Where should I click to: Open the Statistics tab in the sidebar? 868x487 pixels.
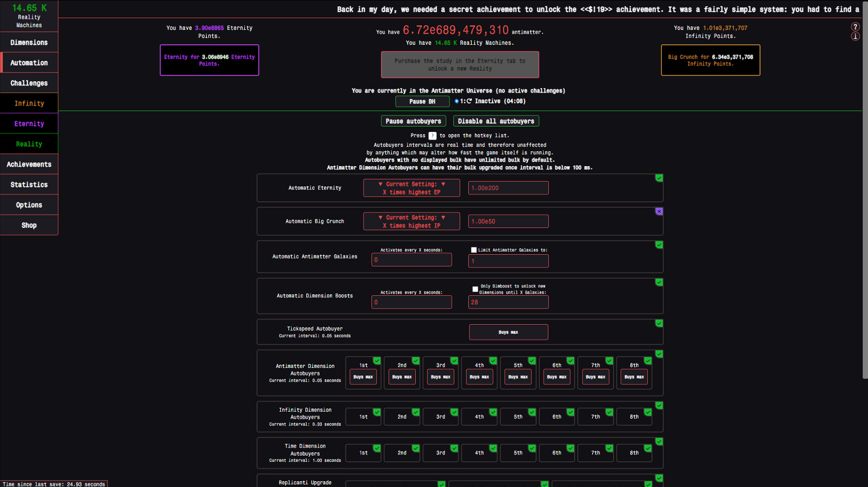point(29,184)
